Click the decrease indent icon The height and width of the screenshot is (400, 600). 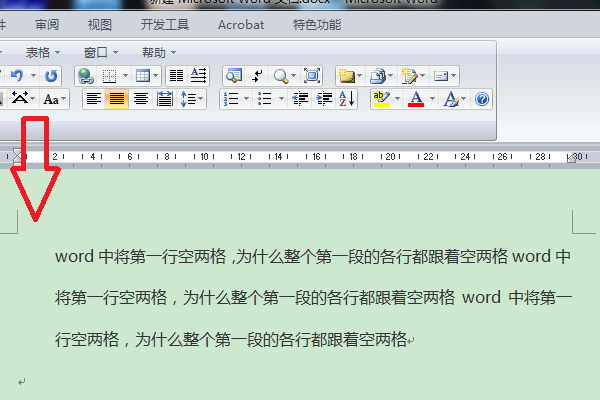pos(300,99)
